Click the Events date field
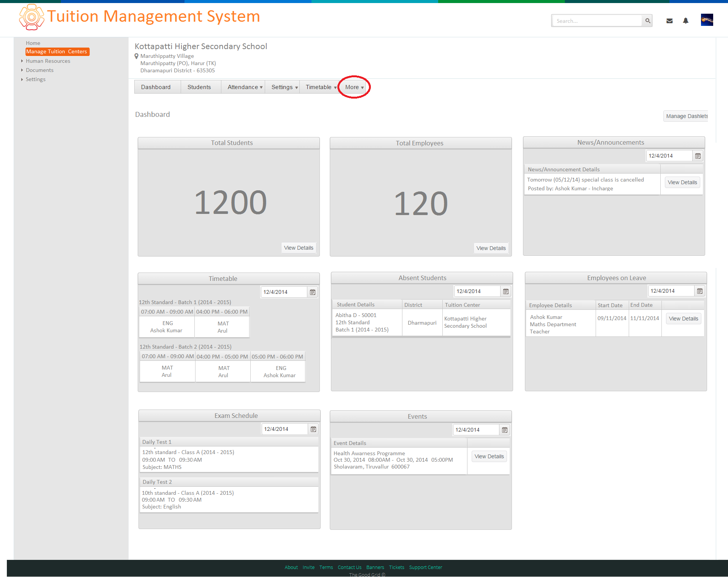This screenshot has width=728, height=577. point(476,430)
